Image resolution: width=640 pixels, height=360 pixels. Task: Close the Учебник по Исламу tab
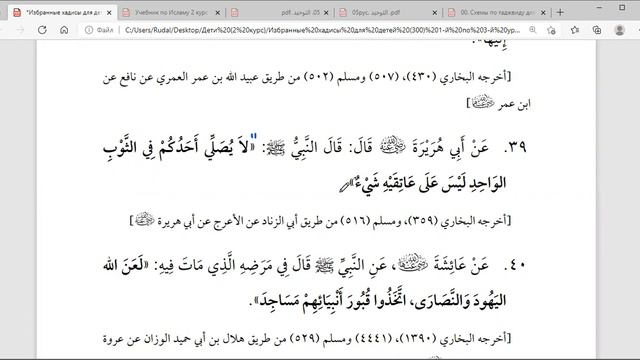(x=218, y=13)
